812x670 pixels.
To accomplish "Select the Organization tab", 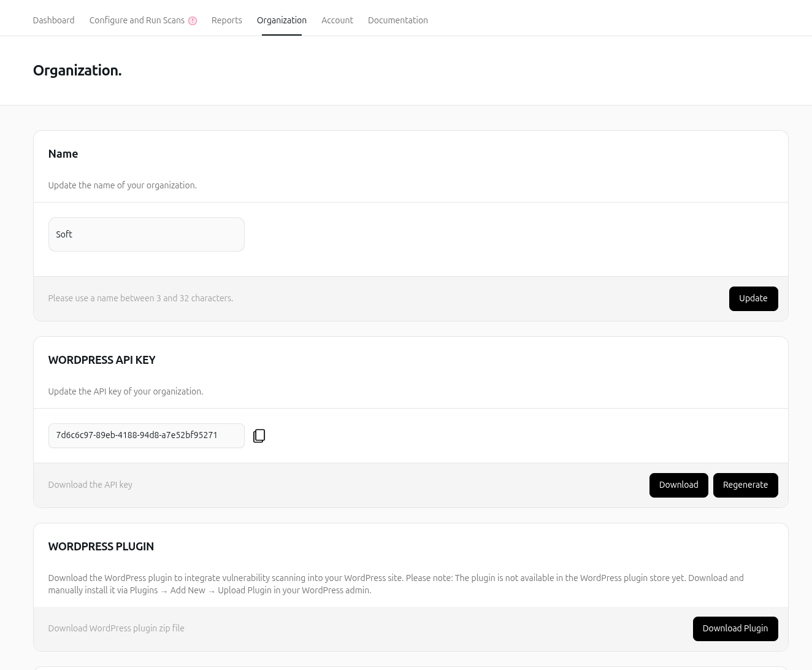I will click(282, 20).
